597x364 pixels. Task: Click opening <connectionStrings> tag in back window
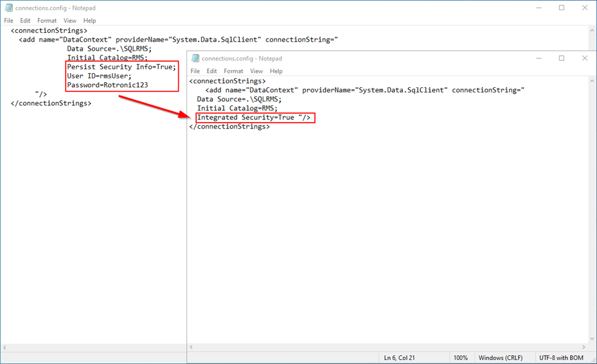point(49,30)
